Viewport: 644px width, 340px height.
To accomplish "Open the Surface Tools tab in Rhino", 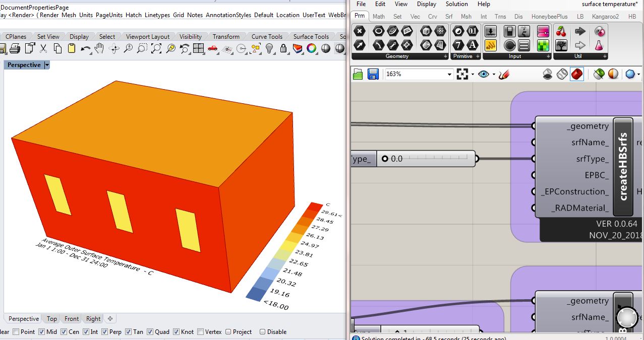I will coord(311,36).
